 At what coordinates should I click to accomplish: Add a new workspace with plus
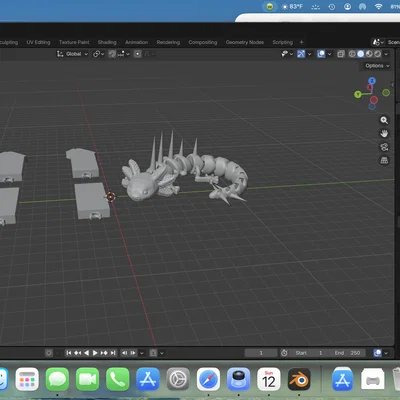301,42
